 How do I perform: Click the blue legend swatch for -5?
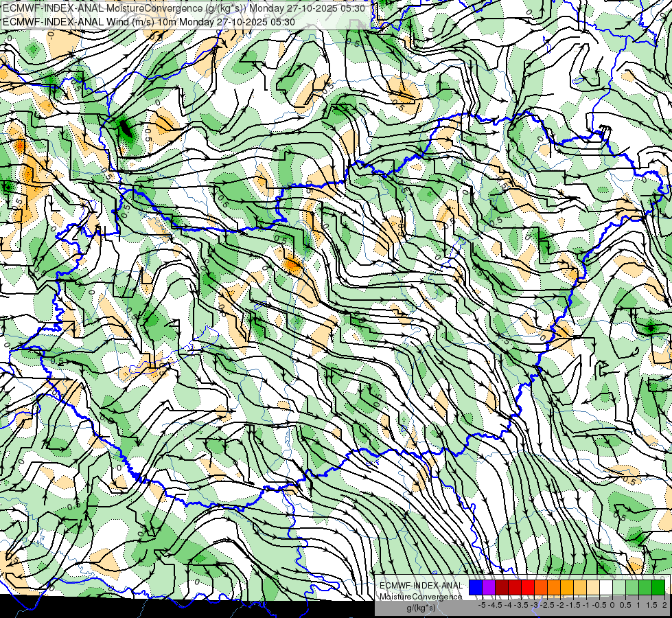click(x=476, y=587)
